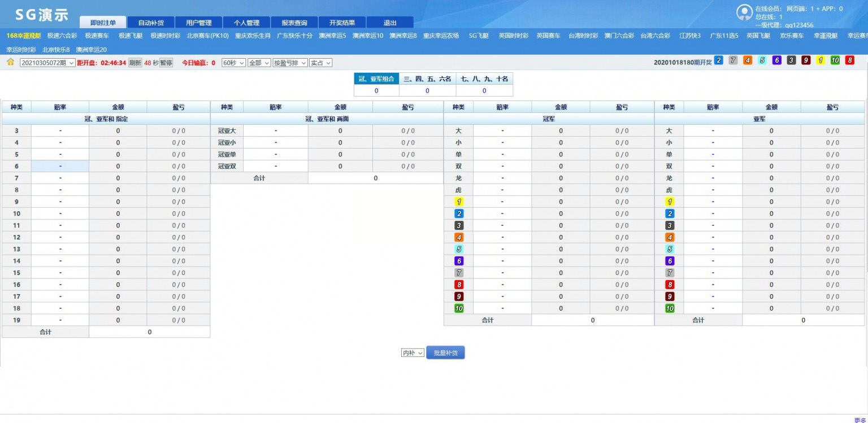868x423 pixels.
Task: Open the 按盈亏排 sorting dropdown
Action: [289, 63]
